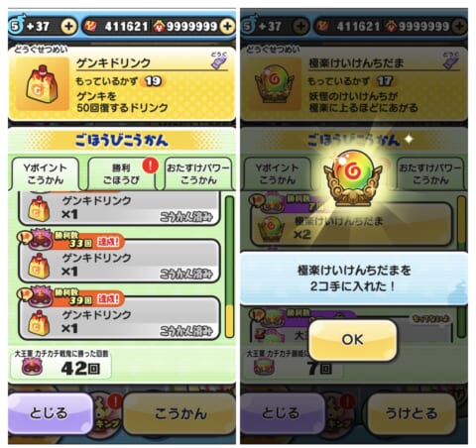Select the おたすけパワーこうかん tab on left screen
The image size is (476, 448).
point(198,173)
